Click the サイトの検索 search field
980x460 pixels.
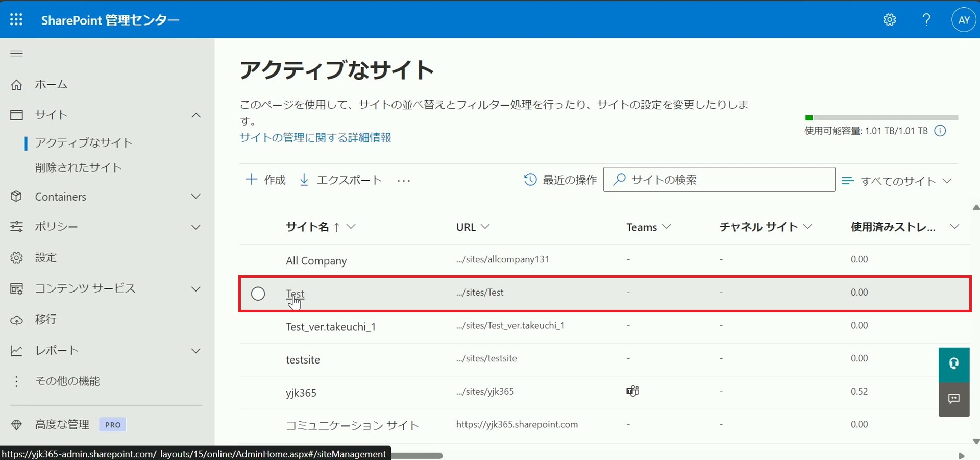(719, 180)
